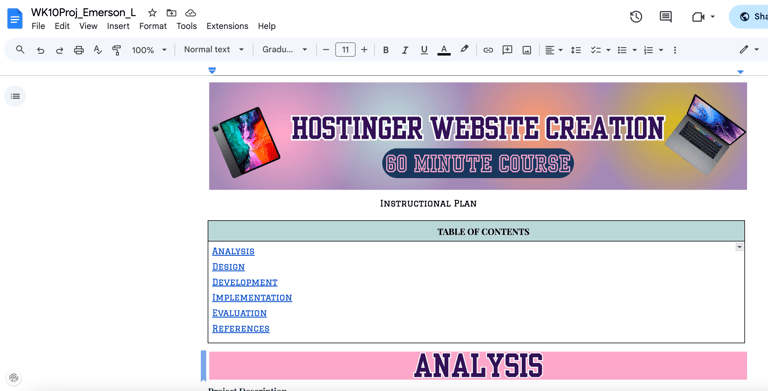Open the Edit menu

point(62,26)
